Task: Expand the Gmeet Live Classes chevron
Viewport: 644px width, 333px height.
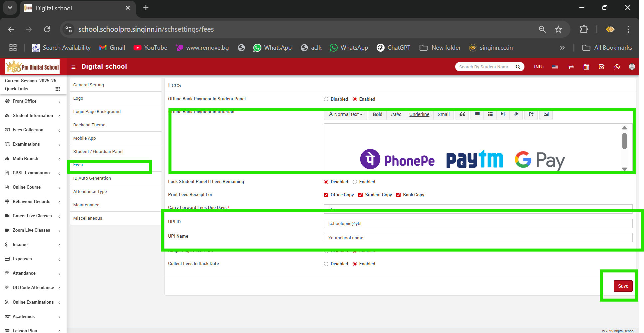Action: (59, 216)
